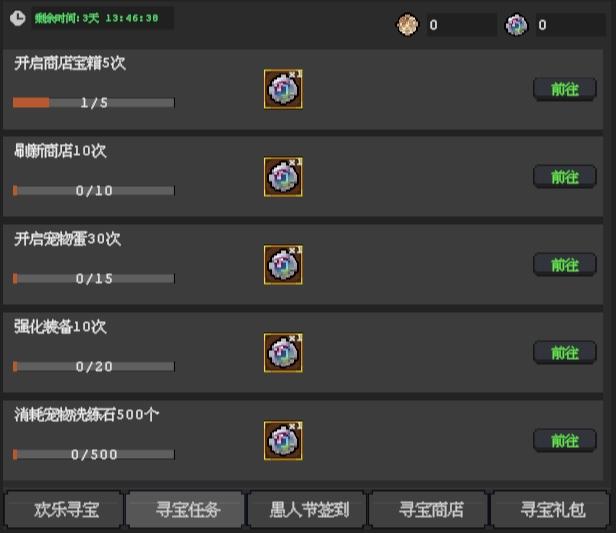This screenshot has width=616, height=533.
Task: Open the 愚人节签到 tab
Action: (x=307, y=510)
